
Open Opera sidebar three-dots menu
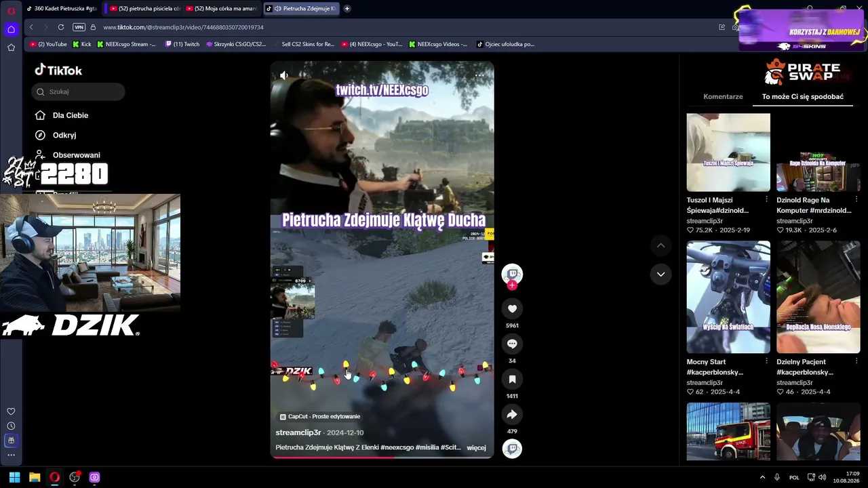(x=11, y=455)
